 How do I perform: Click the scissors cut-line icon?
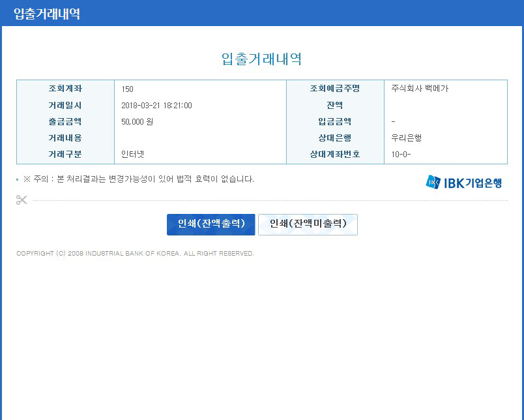(x=22, y=200)
